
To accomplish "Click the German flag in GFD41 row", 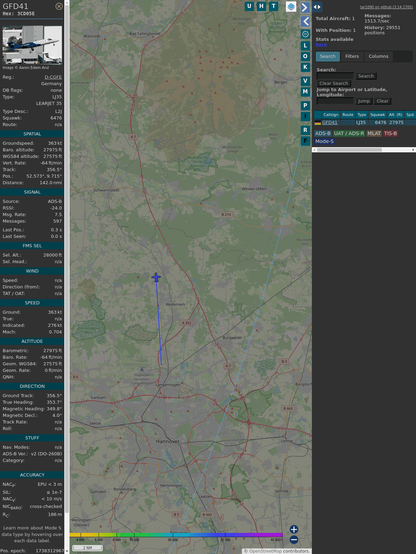I will tap(318, 123).
